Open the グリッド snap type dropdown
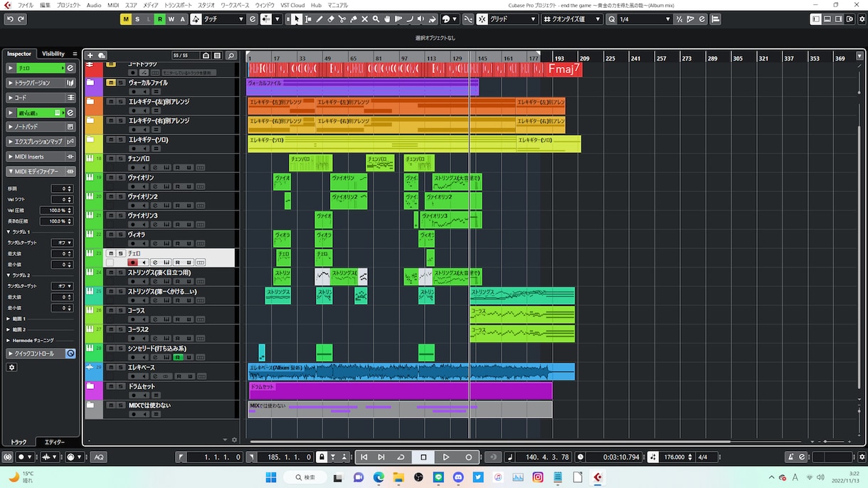868x488 pixels. (513, 19)
